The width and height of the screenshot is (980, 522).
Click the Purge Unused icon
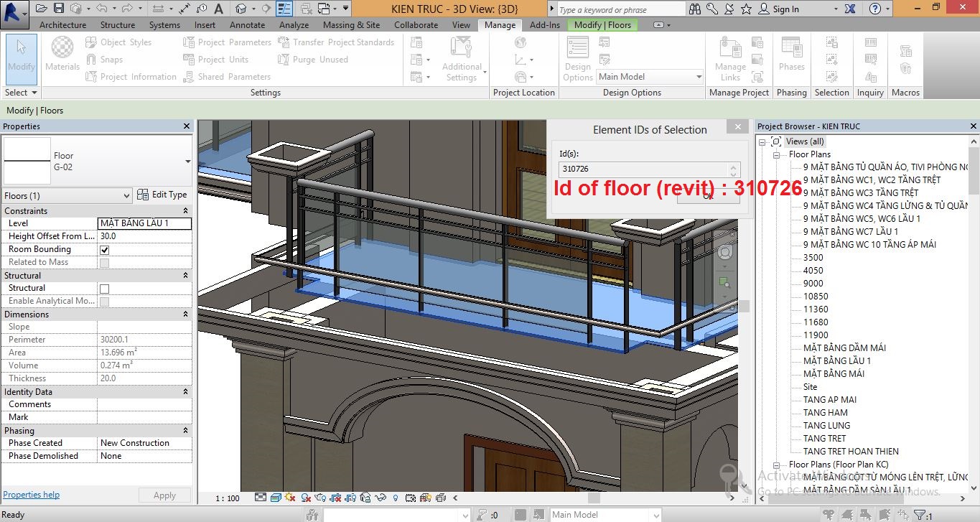[x=284, y=59]
